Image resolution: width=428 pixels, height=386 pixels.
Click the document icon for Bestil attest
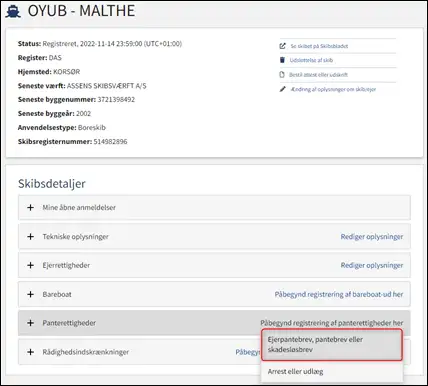coord(282,75)
